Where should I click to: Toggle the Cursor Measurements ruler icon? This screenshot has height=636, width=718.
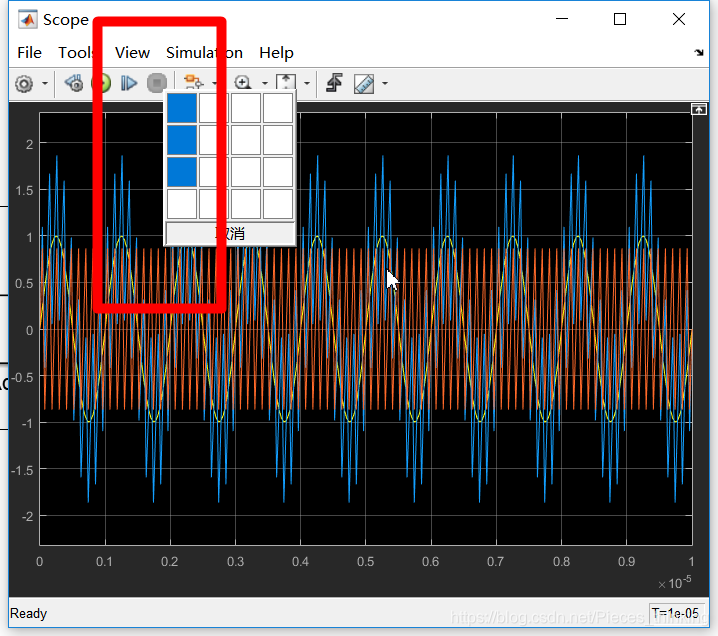364,84
